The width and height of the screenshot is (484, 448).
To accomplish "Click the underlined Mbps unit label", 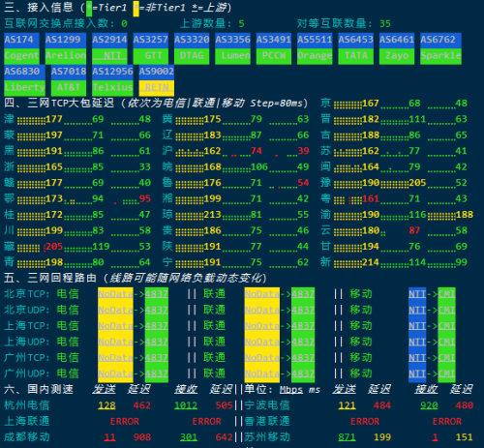I will tap(291, 390).
